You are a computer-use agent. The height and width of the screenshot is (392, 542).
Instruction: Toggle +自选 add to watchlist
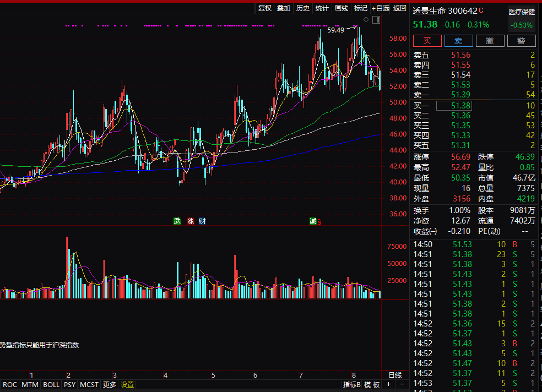point(381,8)
